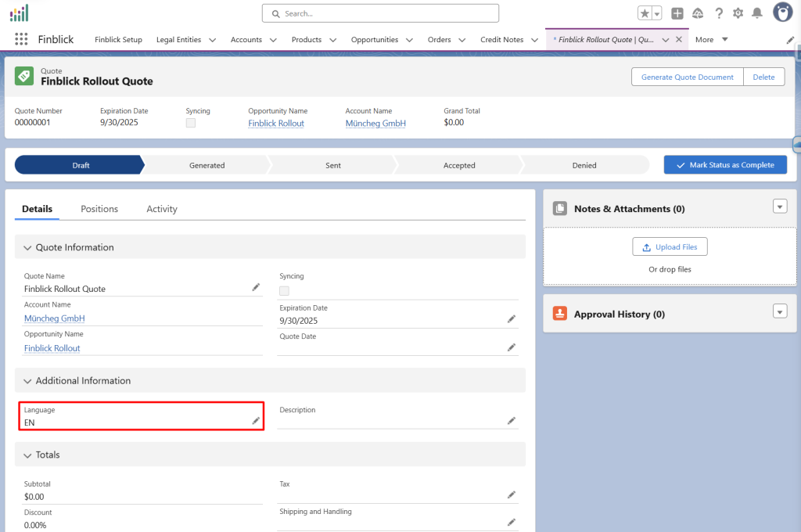
Task: Click Generate Quote Document button
Action: coord(687,77)
